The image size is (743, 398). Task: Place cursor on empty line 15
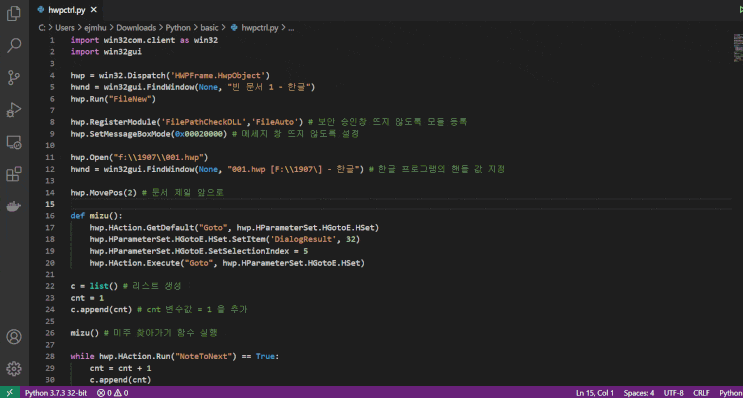(400, 204)
